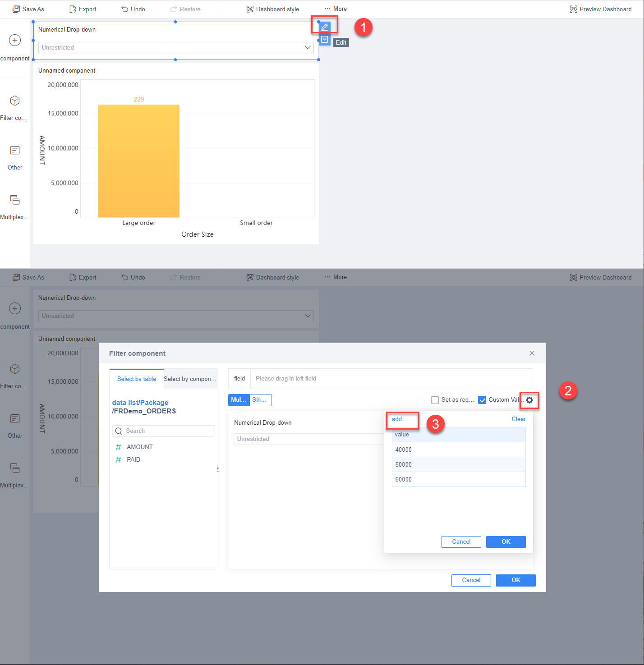The image size is (644, 665).
Task: Click the data list/Package path link
Action: (x=140, y=403)
